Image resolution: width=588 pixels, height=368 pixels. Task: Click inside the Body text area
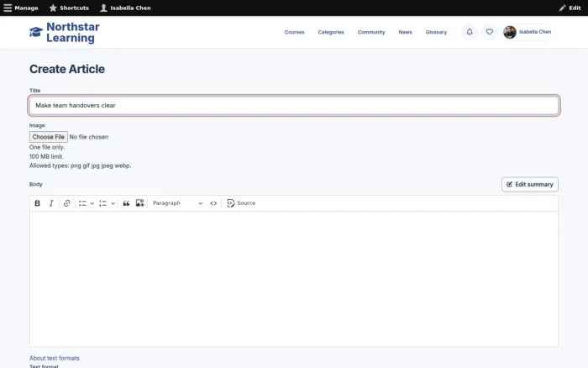294,279
